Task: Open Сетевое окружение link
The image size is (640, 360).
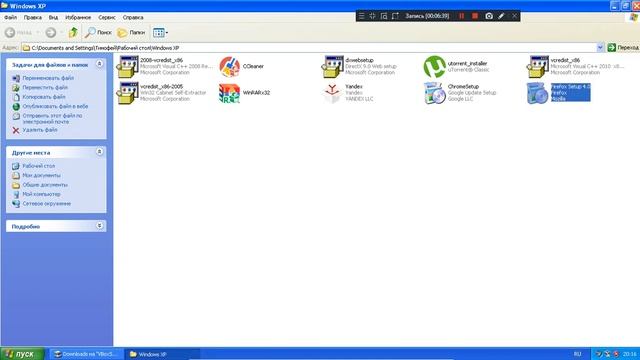Action: click(47, 203)
